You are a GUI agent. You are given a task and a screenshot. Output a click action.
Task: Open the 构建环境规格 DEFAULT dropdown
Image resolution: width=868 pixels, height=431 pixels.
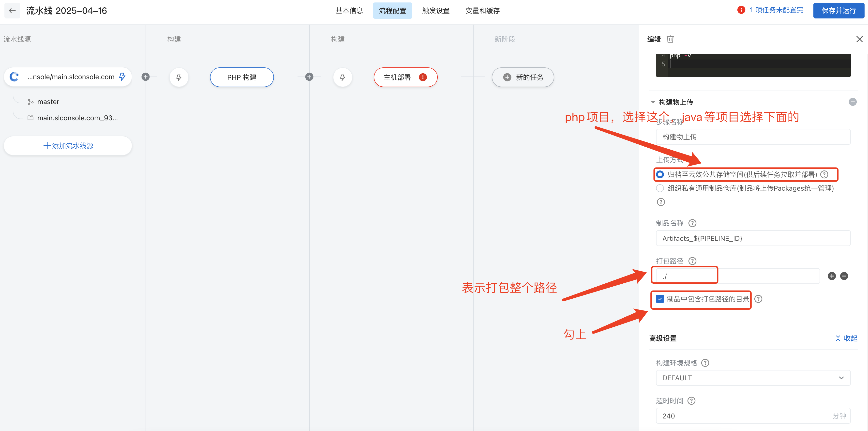point(753,378)
